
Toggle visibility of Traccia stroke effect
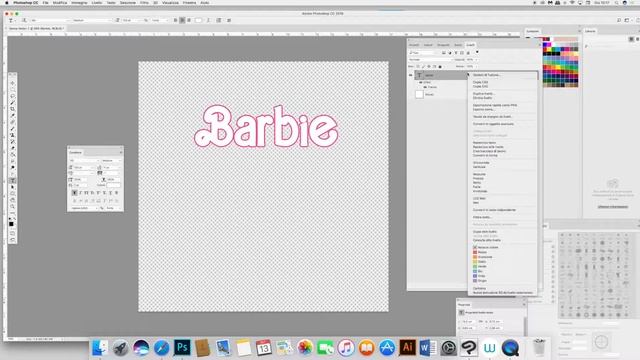tap(425, 87)
